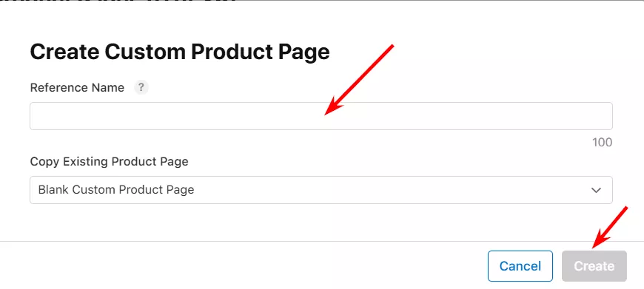
Task: Click the Create Custom Product Page heading
Action: coord(180,52)
